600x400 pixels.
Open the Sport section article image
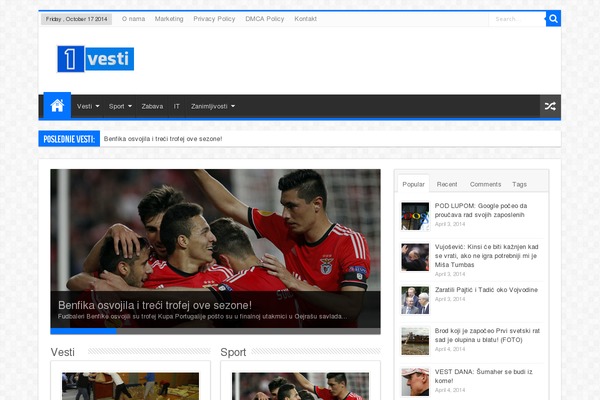point(300,386)
